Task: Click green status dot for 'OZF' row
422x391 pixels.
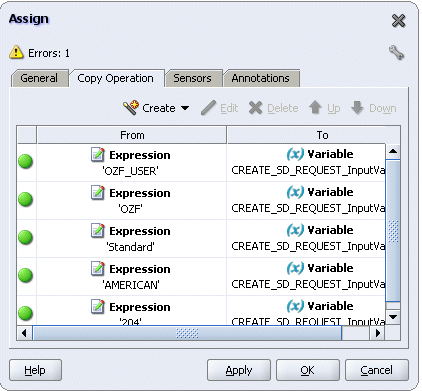Action: tap(25, 199)
